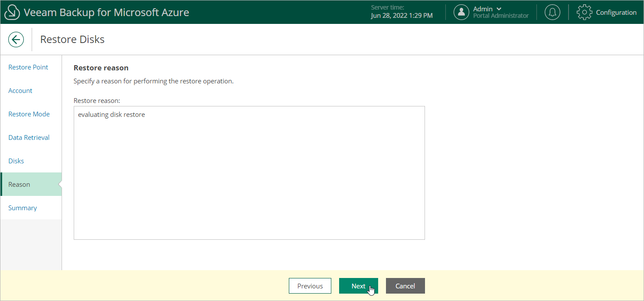The image size is (644, 301).
Task: Go back with the arrow icon
Action: [x=16, y=40]
